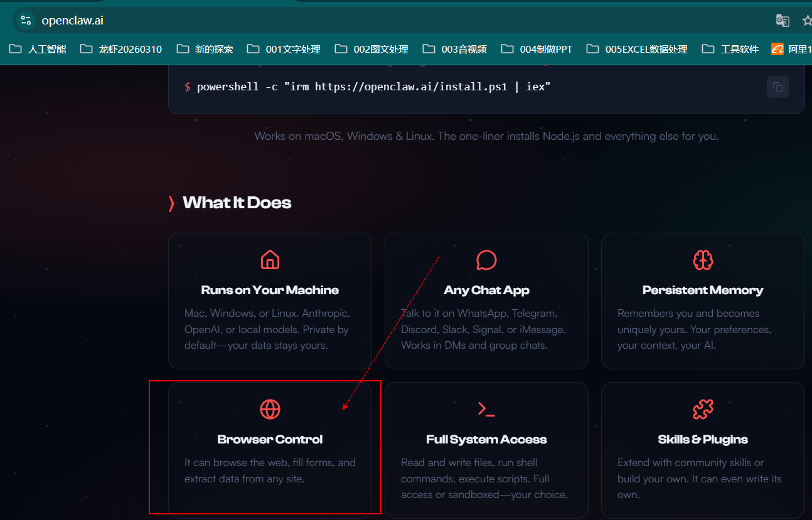Click the description starting 'It can browse the web'

(270, 470)
